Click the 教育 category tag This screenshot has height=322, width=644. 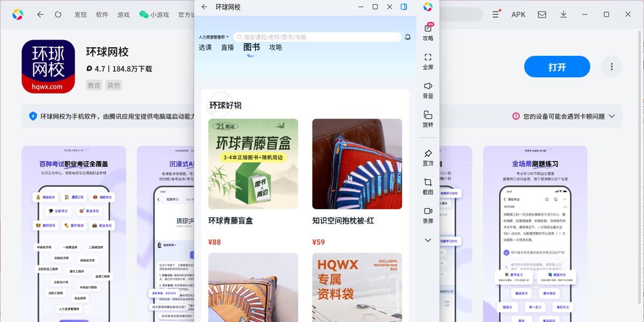point(94,85)
